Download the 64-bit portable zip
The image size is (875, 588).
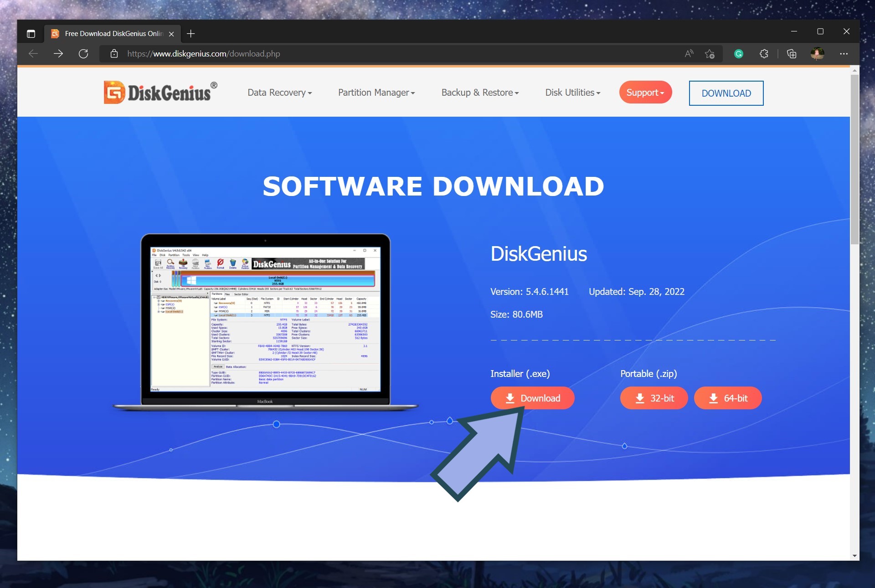(728, 398)
